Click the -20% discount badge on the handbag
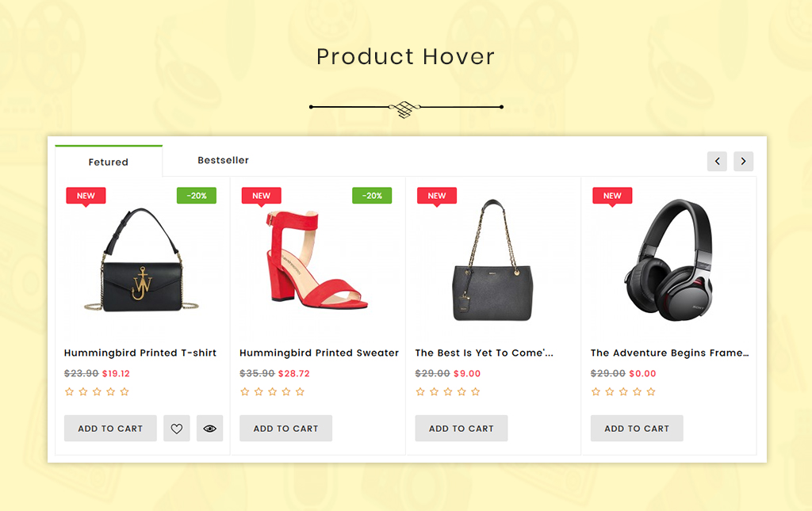The width and height of the screenshot is (812, 511). click(197, 196)
